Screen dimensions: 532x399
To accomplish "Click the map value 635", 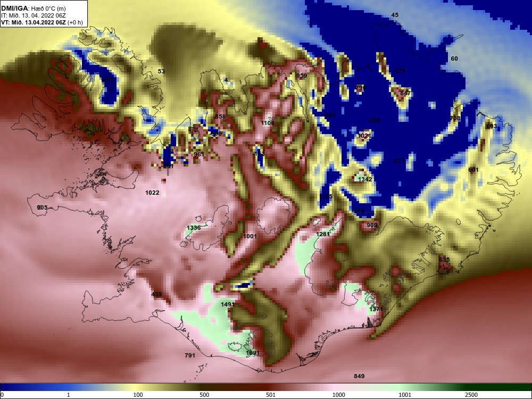I will pyautogui.click(x=444, y=260).
